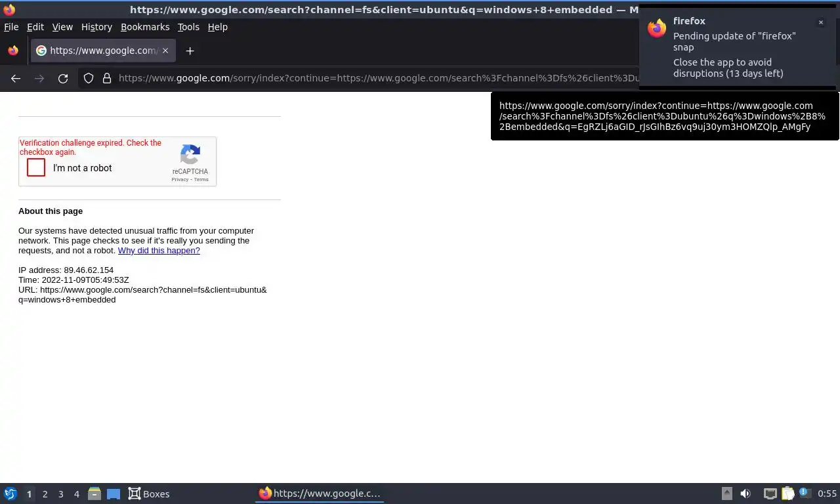Click the network connection tray icon

click(x=770, y=493)
